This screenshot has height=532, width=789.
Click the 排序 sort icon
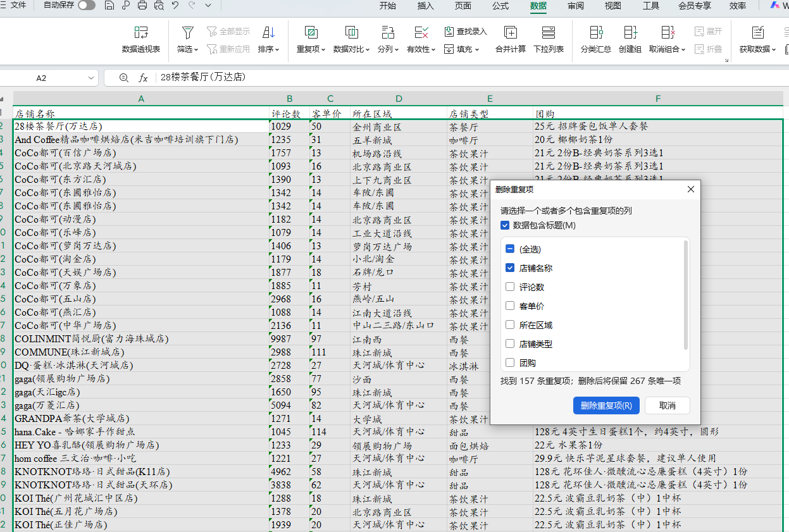(x=268, y=33)
